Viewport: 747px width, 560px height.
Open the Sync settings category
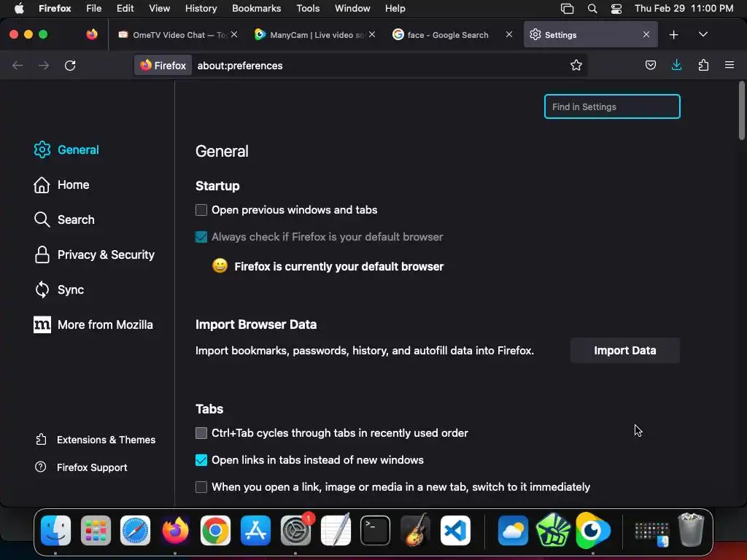[58, 289]
